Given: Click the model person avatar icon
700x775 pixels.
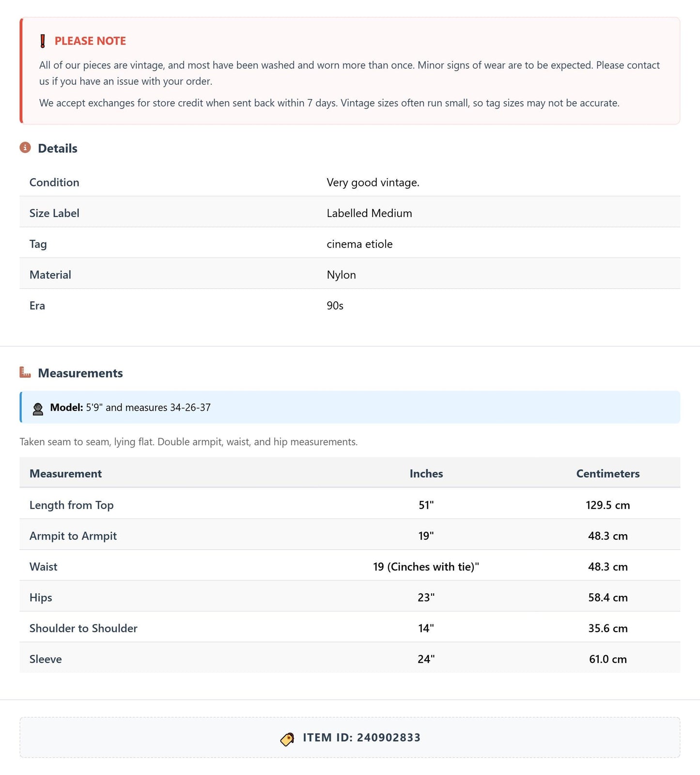Looking at the screenshot, I should 38,408.
